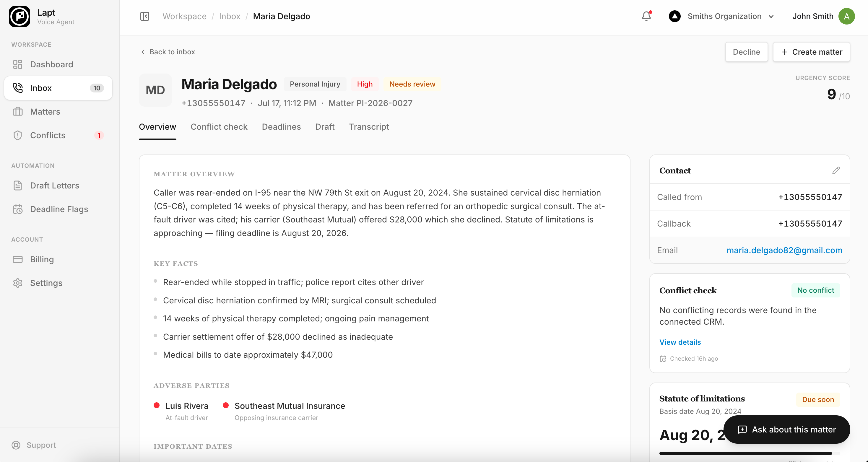Open the Inbox sidebar item

click(58, 88)
